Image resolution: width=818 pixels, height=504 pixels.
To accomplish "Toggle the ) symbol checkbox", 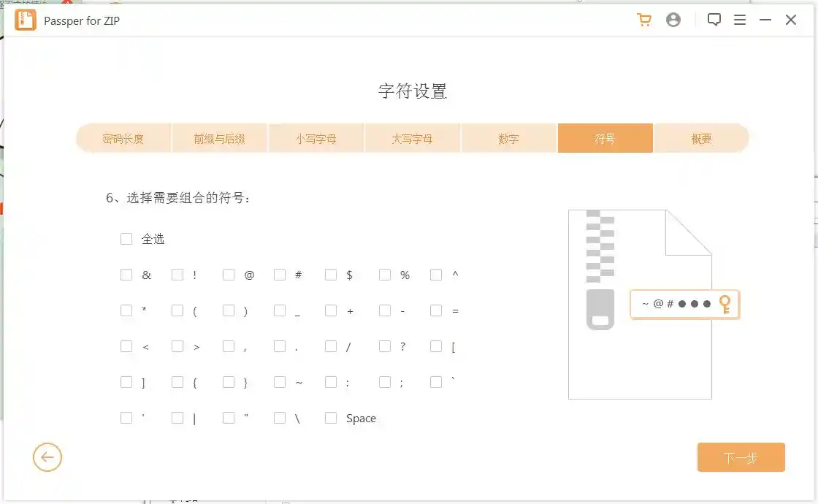I will [x=229, y=311].
